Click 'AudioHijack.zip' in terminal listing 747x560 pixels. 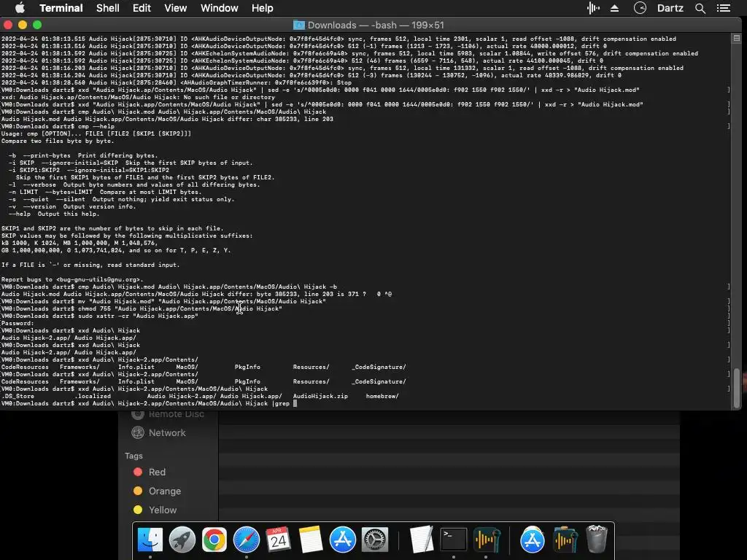320,396
